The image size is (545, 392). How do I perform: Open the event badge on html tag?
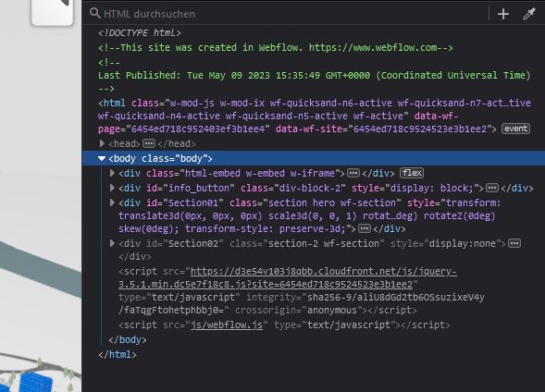tap(515, 129)
